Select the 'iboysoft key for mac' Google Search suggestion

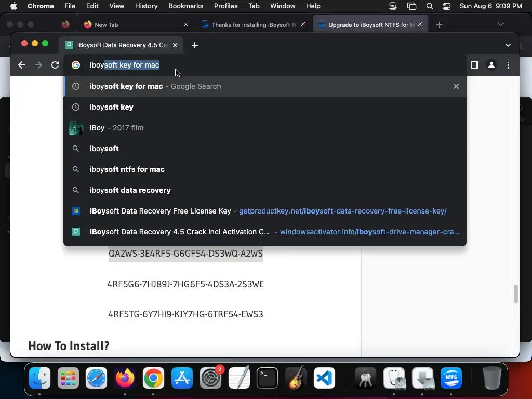tap(264, 86)
